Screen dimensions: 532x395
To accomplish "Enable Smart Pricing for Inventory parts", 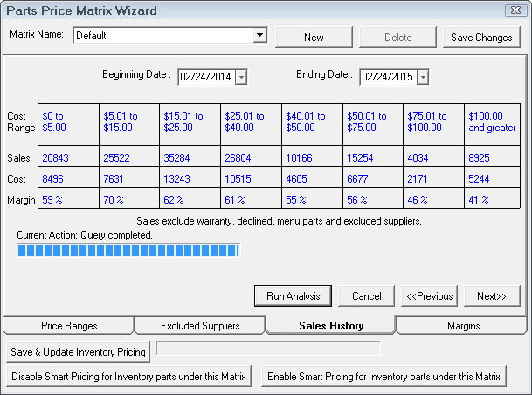I will [383, 377].
